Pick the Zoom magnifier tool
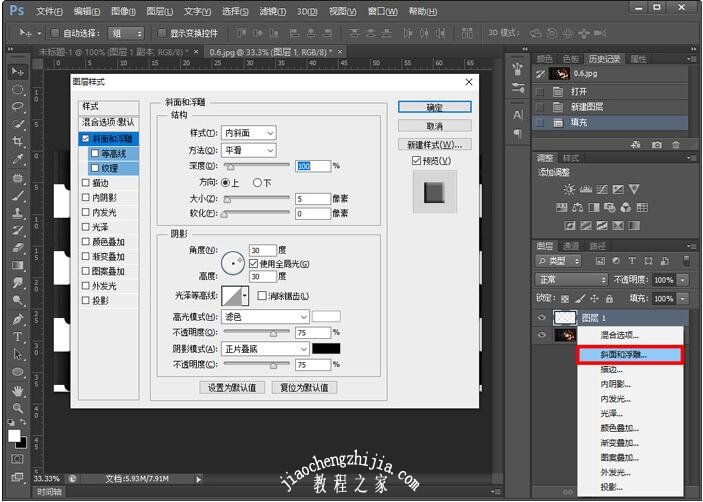Screen dimensions: 703x502 17,407
